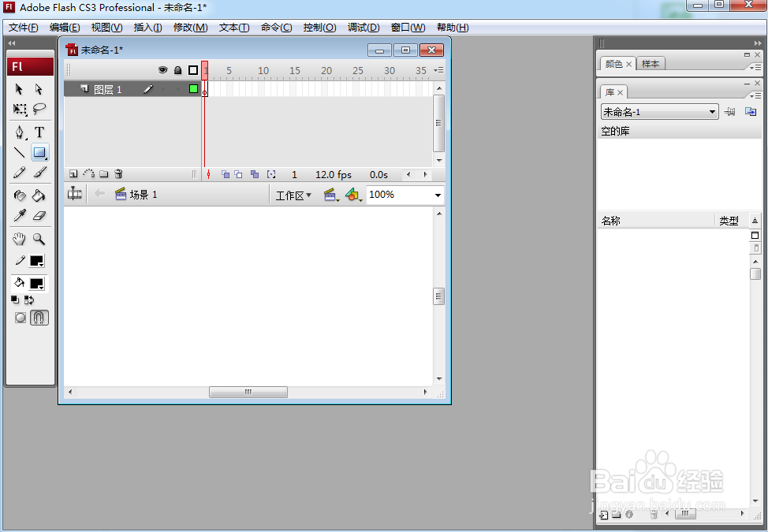Click the new library panel icon

click(x=751, y=112)
